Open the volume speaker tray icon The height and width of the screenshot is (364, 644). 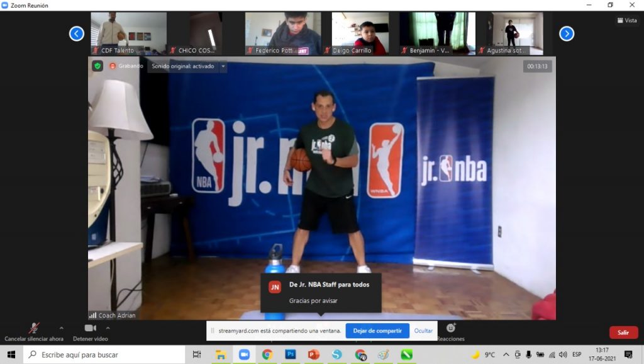click(563, 355)
